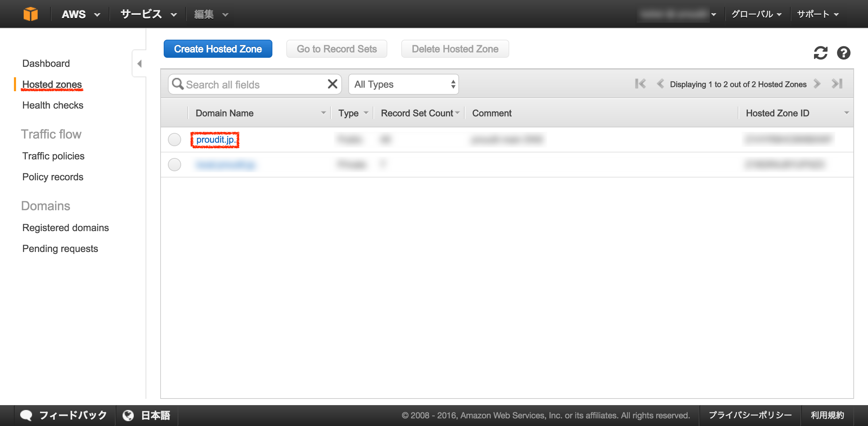Open the All Types filter dropdown
Viewport: 868px width, 426px height.
(403, 84)
